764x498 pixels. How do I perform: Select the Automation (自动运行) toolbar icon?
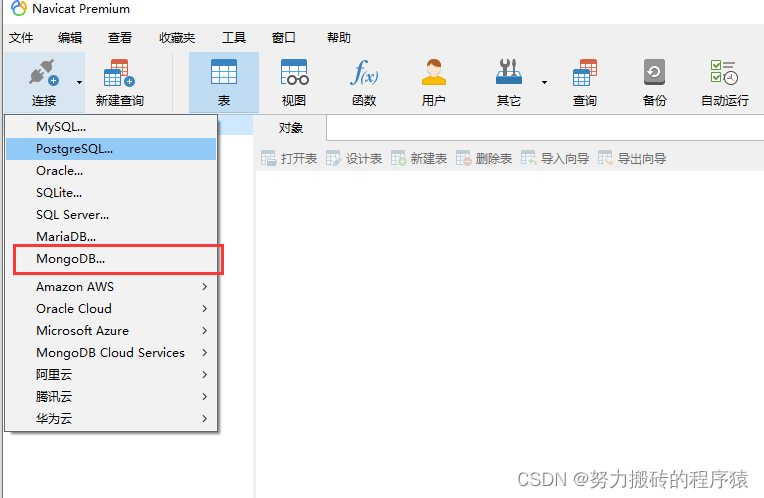(725, 72)
